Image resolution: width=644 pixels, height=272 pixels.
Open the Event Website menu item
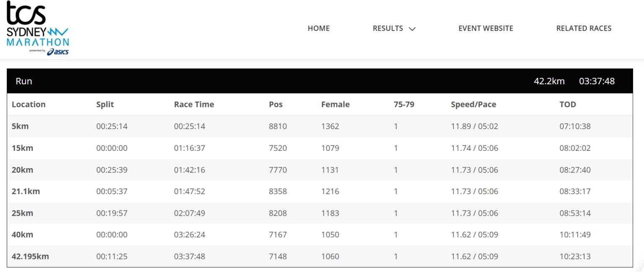486,28
